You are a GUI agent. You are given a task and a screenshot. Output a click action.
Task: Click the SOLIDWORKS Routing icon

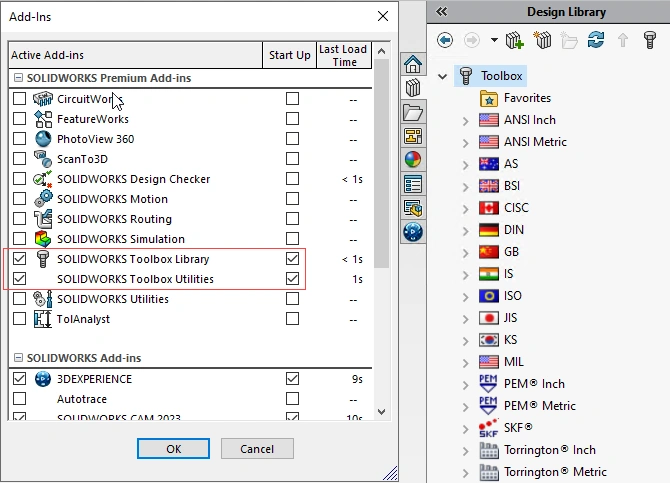pyautogui.click(x=43, y=219)
